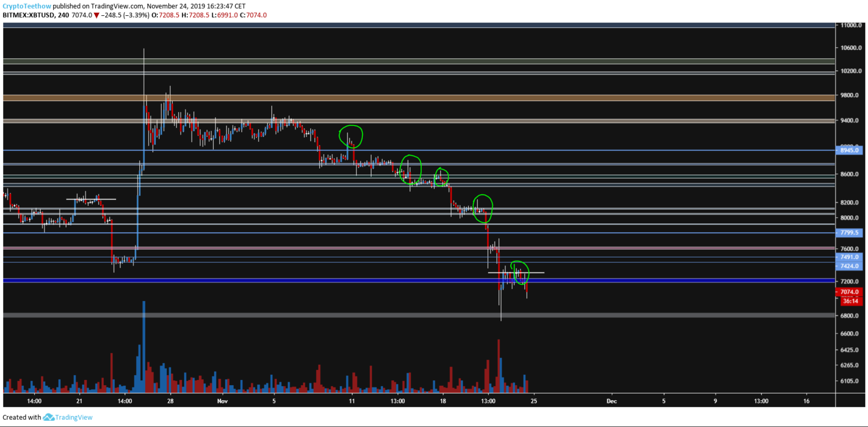Click the 36:14 candle countdown timer

coord(850,301)
